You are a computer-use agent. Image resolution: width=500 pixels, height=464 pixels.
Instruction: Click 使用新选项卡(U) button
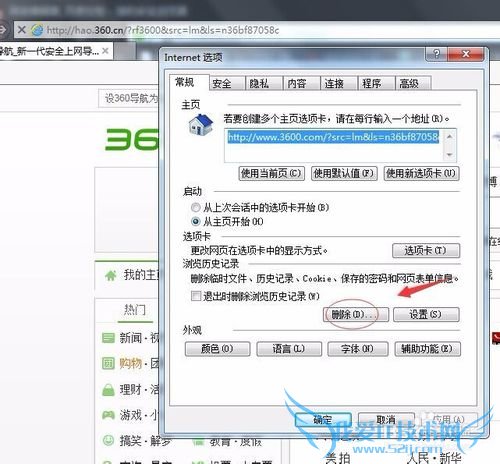pyautogui.click(x=421, y=173)
